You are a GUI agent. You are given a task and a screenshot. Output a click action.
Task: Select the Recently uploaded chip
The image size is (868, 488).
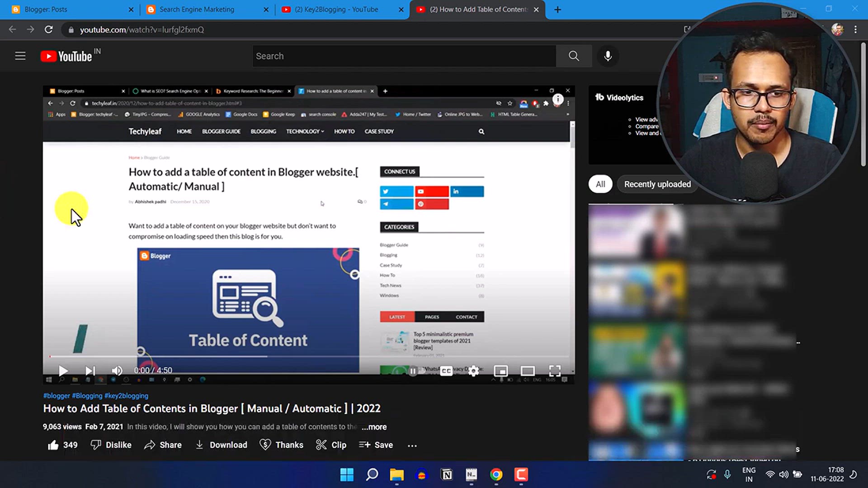pos(657,184)
